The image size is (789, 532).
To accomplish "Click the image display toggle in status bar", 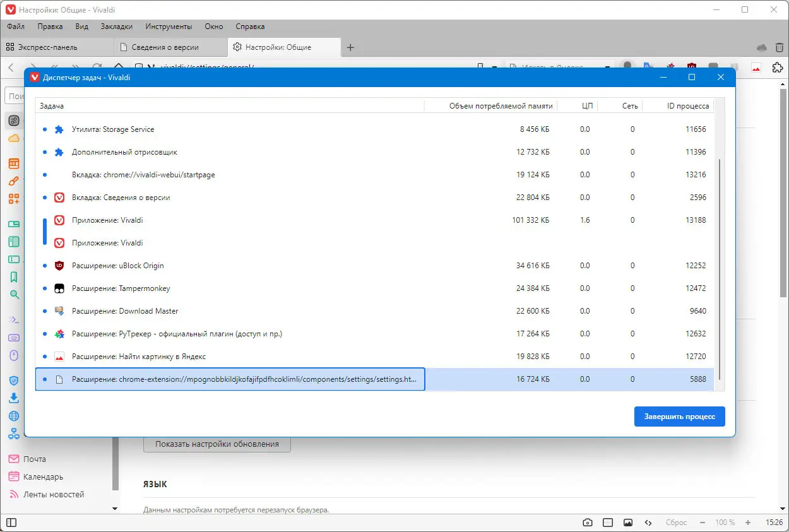I will coord(628,523).
